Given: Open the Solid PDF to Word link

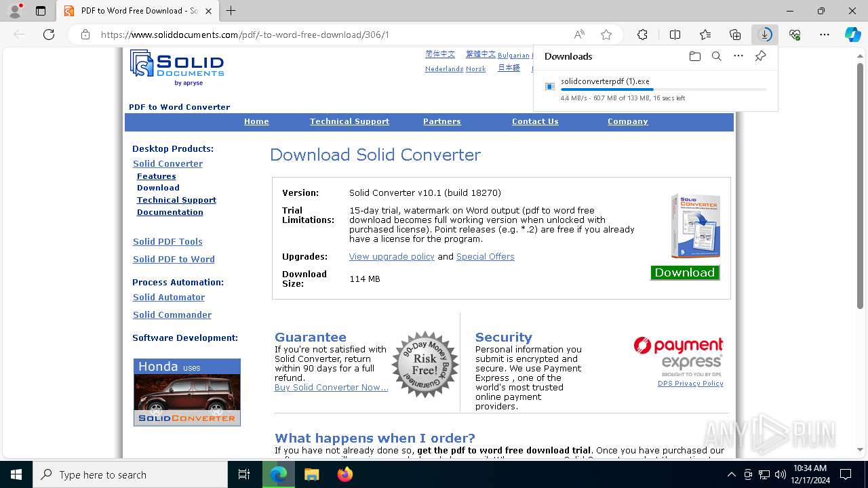Looking at the screenshot, I should coord(174,259).
